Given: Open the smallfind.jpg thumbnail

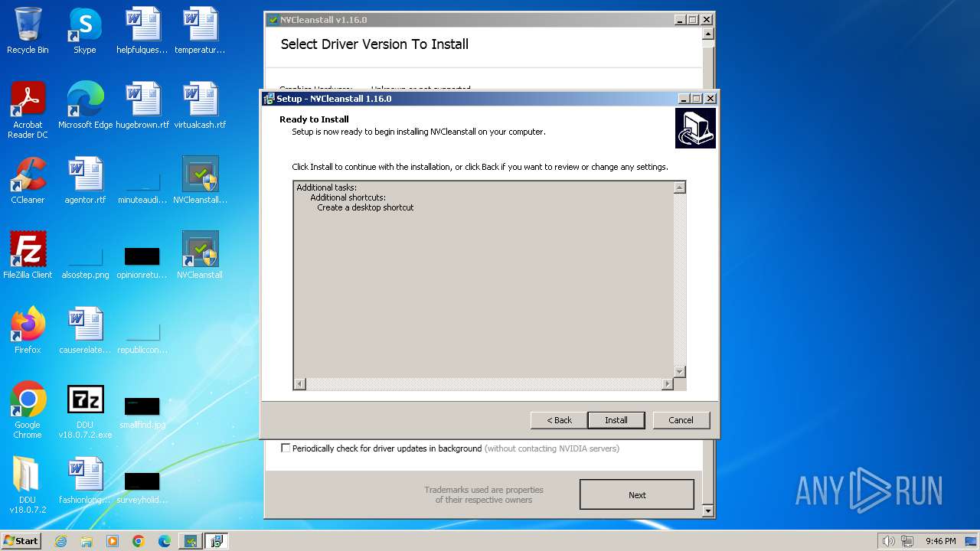Looking at the screenshot, I should [x=142, y=412].
